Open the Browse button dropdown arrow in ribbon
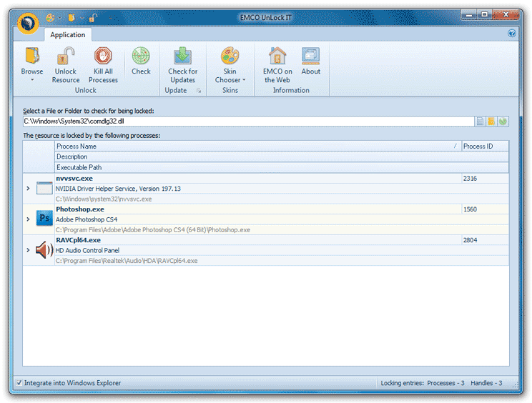 pos(32,80)
